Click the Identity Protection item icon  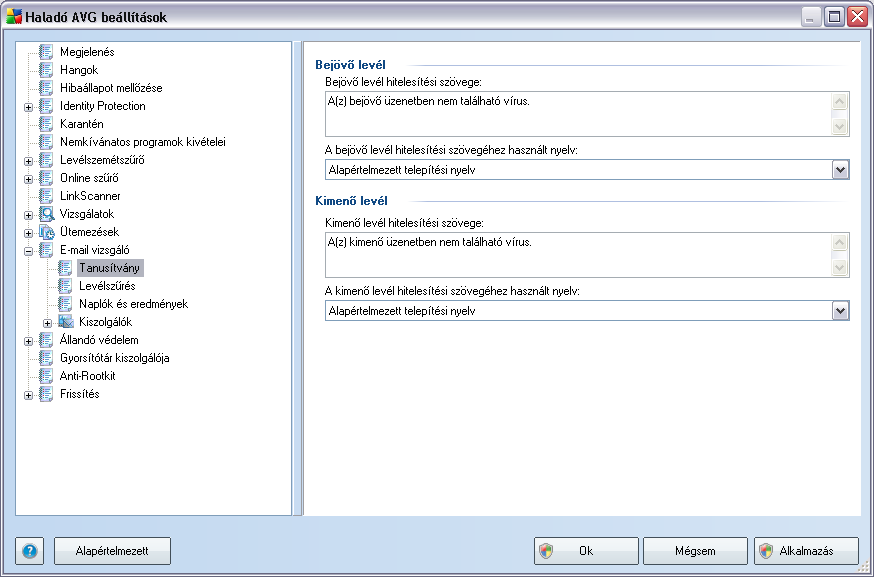coord(46,106)
